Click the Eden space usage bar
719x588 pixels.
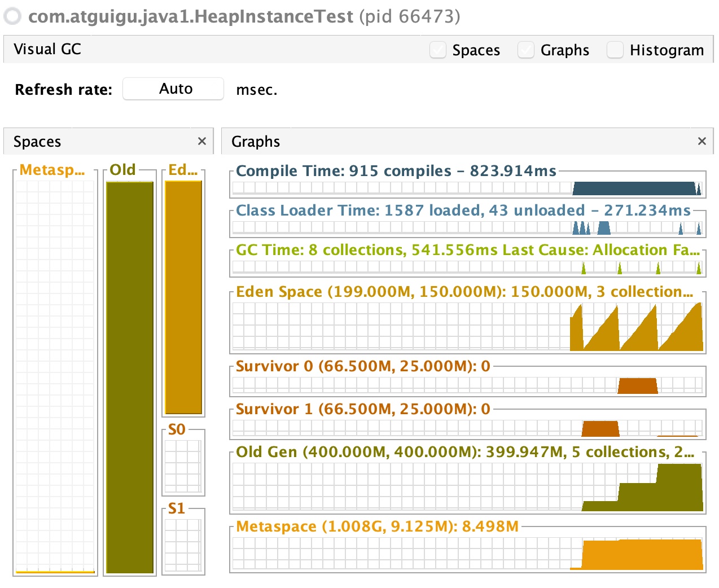[183, 297]
